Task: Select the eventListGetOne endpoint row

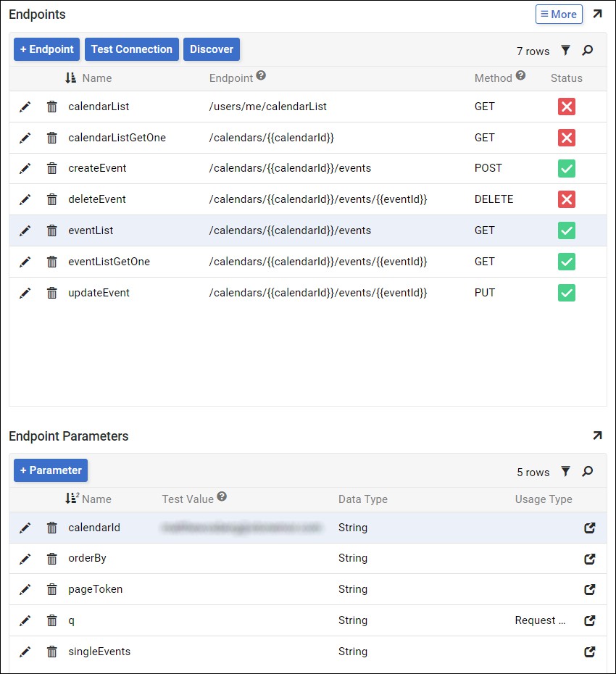Action: (109, 262)
